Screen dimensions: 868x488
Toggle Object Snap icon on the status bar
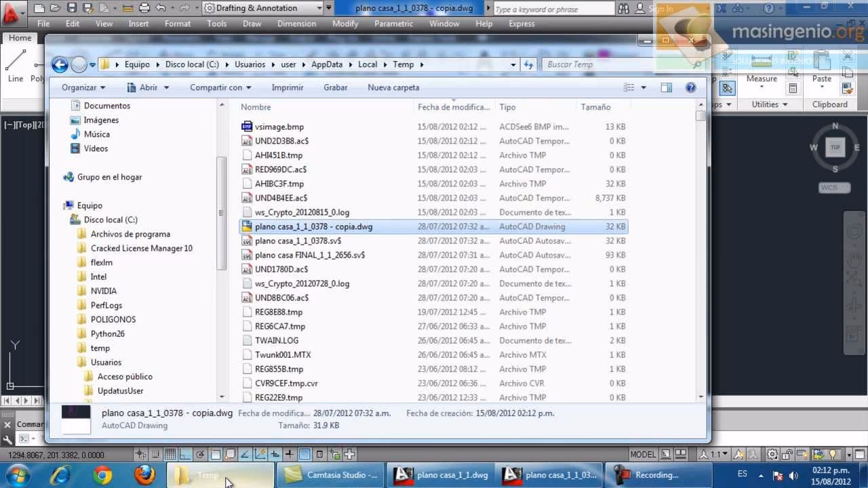214,454
